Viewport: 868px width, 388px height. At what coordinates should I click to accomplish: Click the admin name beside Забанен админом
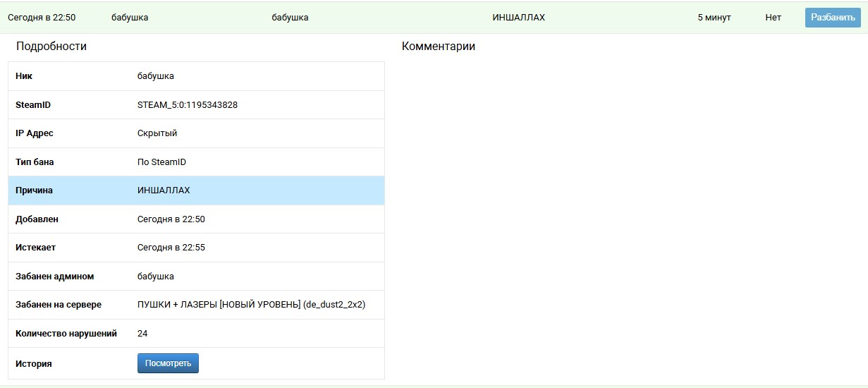click(x=155, y=277)
